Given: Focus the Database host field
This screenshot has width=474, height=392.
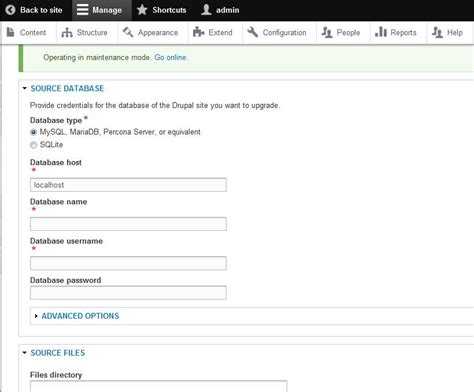Looking at the screenshot, I should [x=128, y=185].
